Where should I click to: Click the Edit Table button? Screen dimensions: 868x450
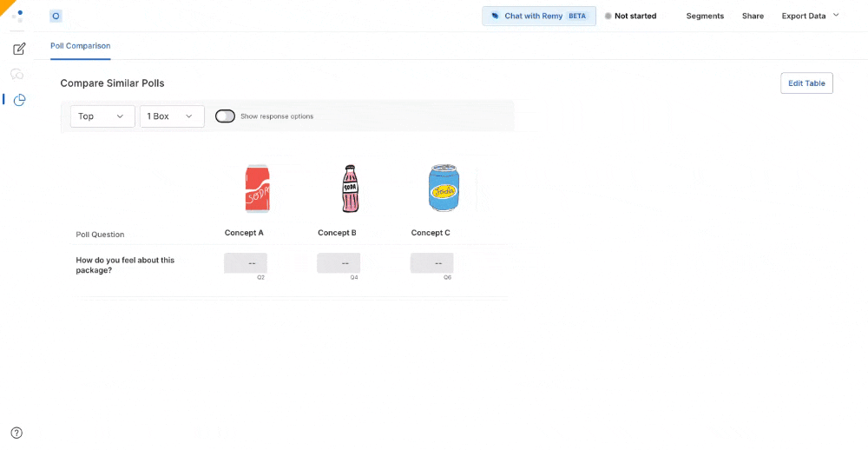(806, 83)
